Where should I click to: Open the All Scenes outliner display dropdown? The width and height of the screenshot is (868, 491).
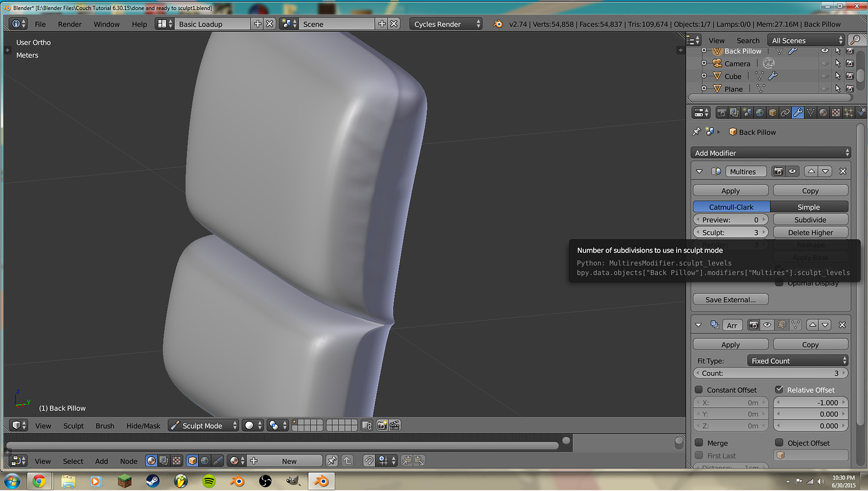(806, 40)
